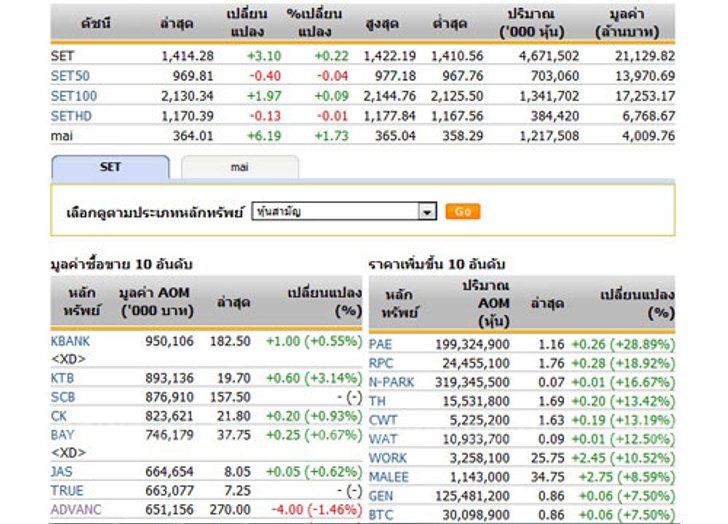The image size is (728, 524).
Task: Open the PAE stock link
Action: (x=380, y=344)
